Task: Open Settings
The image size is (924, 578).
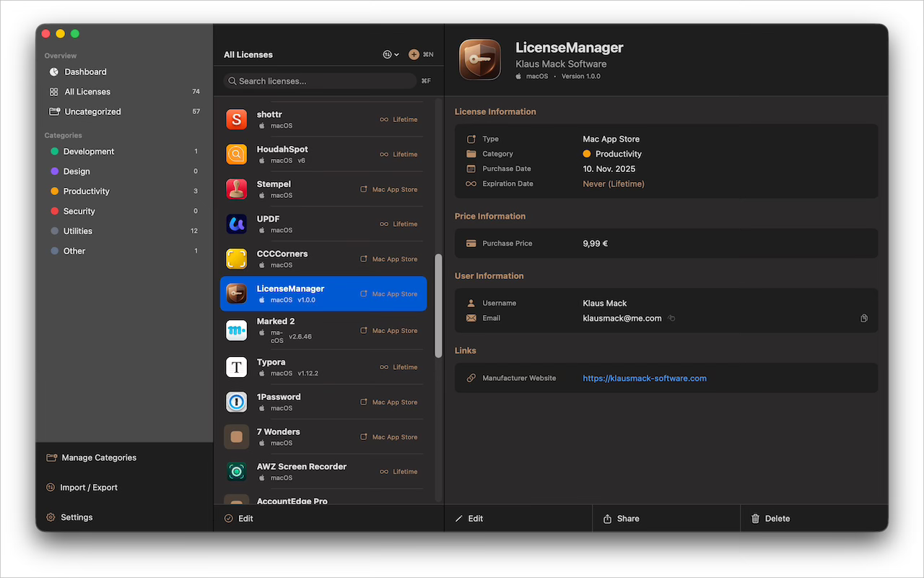Action: (70, 517)
